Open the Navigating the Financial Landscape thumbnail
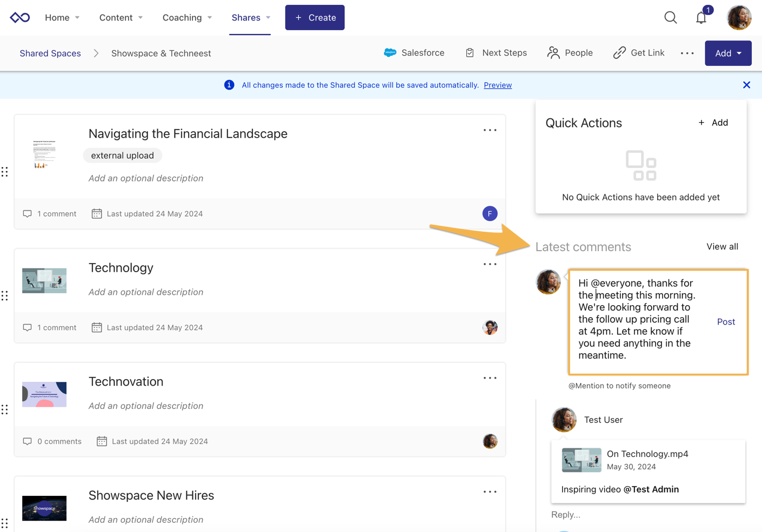The image size is (762, 532). point(44,154)
